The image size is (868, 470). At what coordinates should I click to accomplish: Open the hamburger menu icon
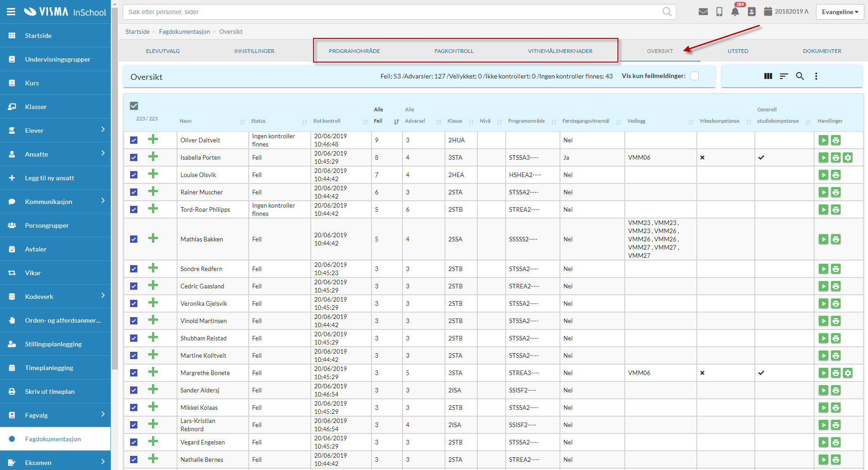(11, 12)
